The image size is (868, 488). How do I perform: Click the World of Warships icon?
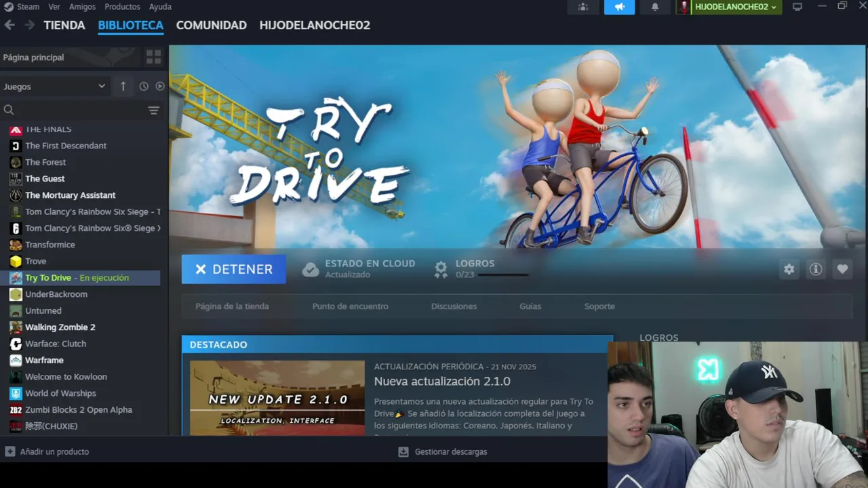[16, 393]
